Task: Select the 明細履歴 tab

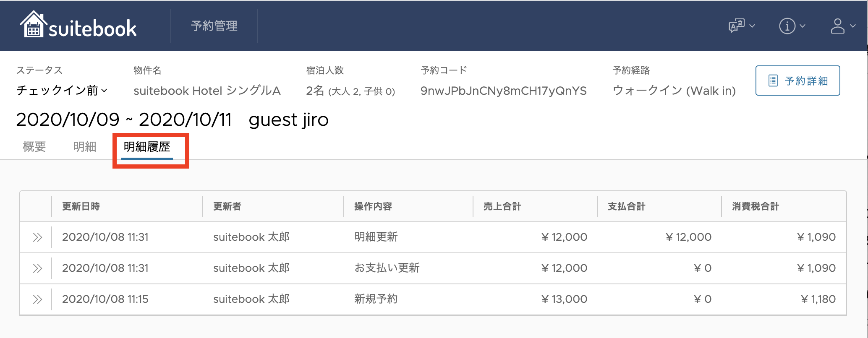Action: tap(147, 147)
